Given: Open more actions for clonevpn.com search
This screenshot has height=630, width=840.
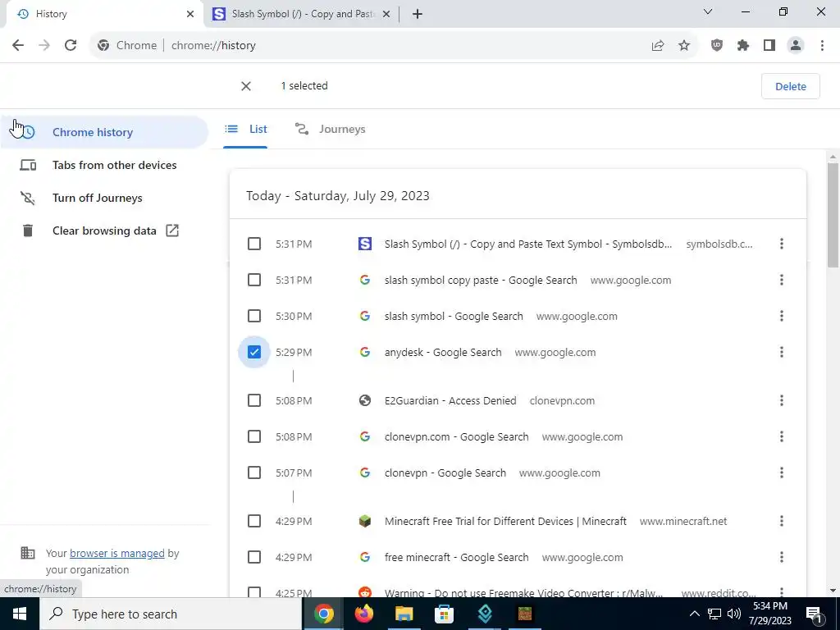Looking at the screenshot, I should (782, 436).
